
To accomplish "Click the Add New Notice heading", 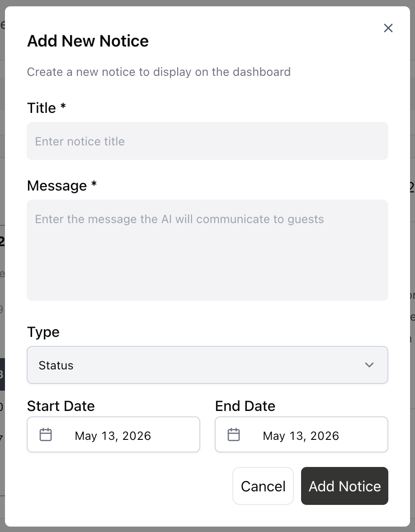I will pos(88,41).
